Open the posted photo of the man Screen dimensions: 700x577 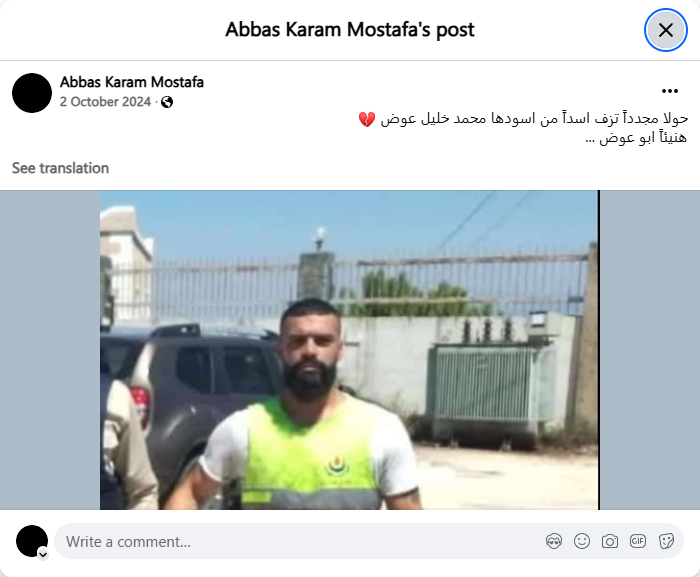[x=349, y=350]
